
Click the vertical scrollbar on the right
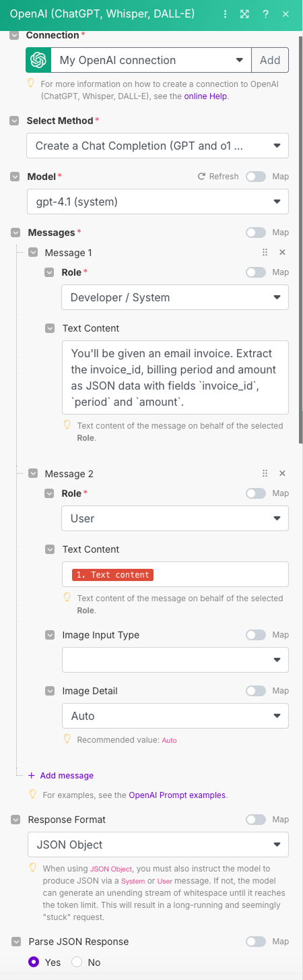300,236
